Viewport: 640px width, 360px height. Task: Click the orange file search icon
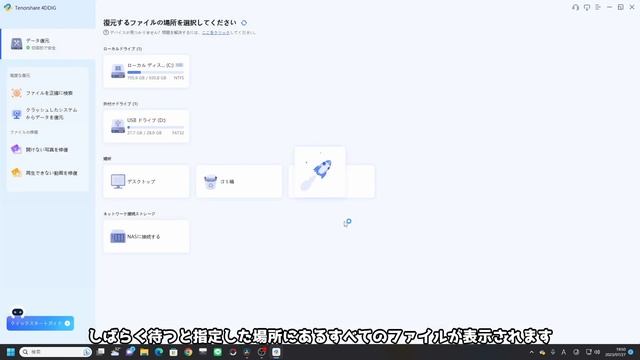point(16,93)
